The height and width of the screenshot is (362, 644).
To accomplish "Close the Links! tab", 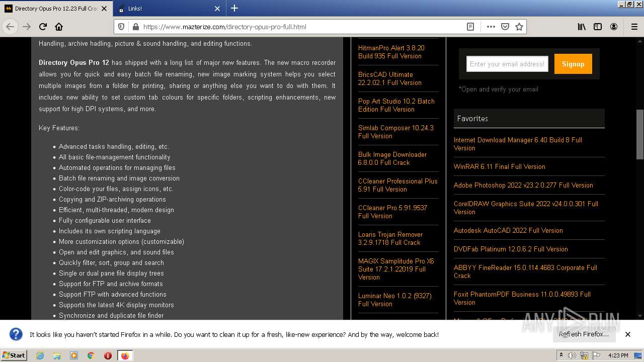I will pos(217,9).
